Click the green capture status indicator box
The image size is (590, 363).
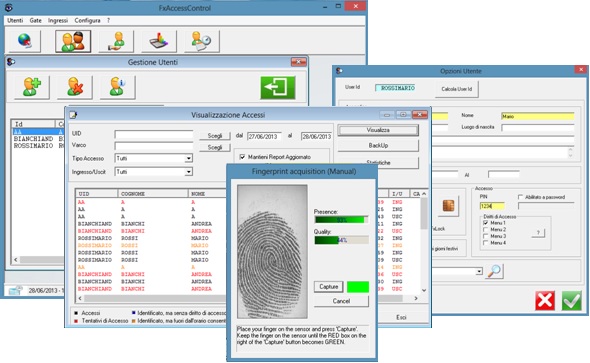point(358,287)
